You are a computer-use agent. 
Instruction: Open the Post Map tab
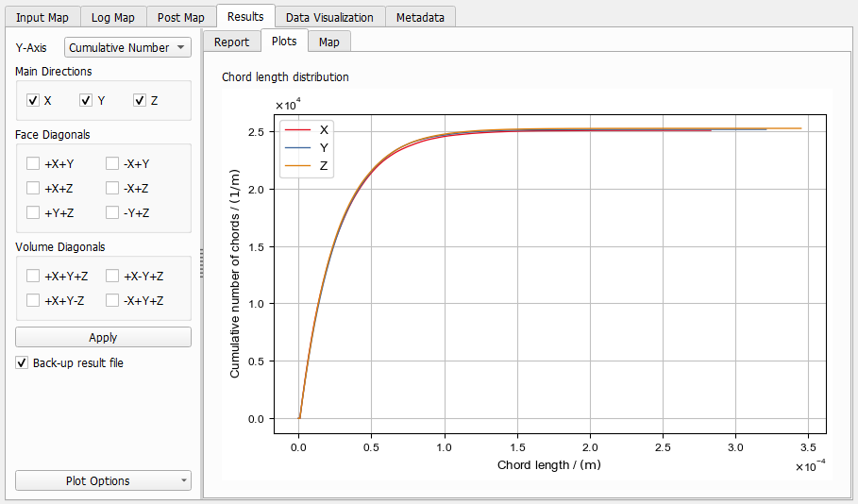click(180, 18)
